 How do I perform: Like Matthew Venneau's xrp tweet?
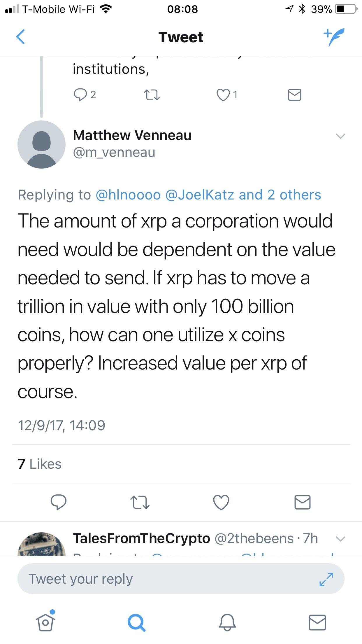coord(221,502)
